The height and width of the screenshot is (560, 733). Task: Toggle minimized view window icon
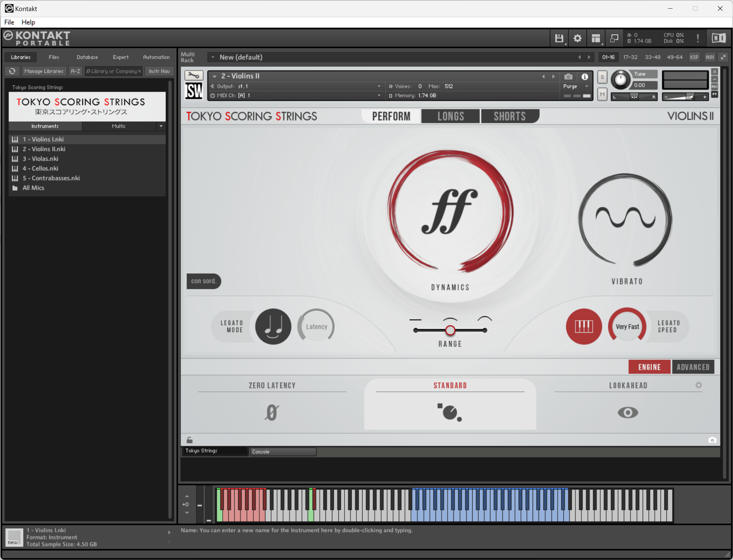pyautogui.click(x=614, y=38)
